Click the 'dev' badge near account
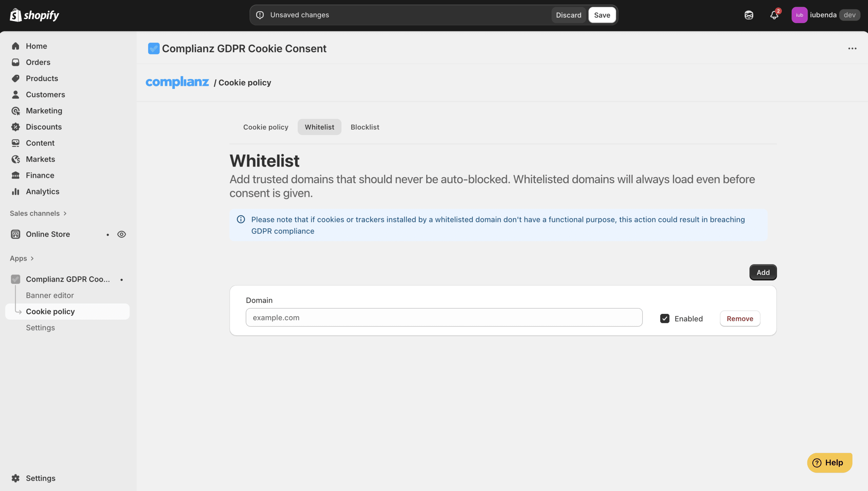Viewport: 868px width, 491px height. (849, 15)
